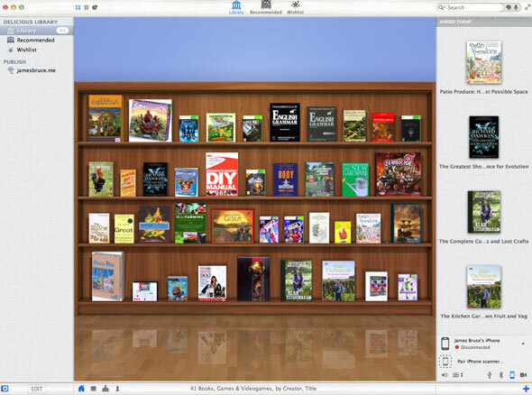
Task: Open the Wishlist toolbar tab
Action: pyautogui.click(x=295, y=7)
